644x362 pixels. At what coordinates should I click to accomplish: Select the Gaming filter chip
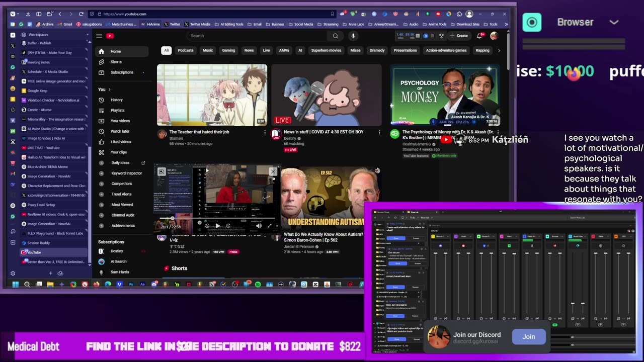click(228, 50)
